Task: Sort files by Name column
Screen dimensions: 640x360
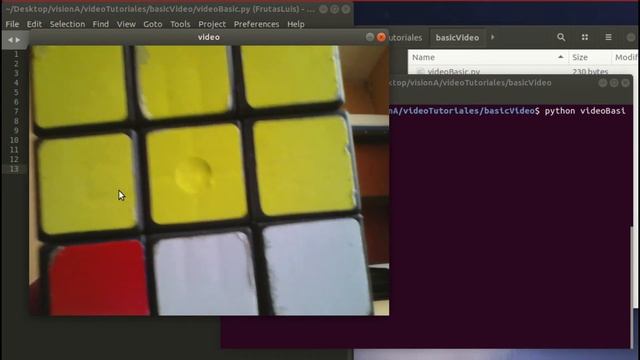Action: (488, 57)
